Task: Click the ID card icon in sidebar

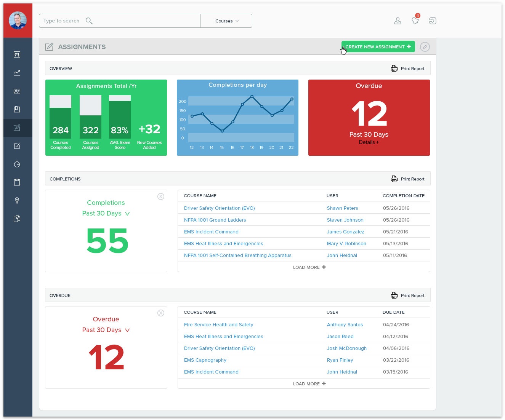Action: click(x=17, y=91)
